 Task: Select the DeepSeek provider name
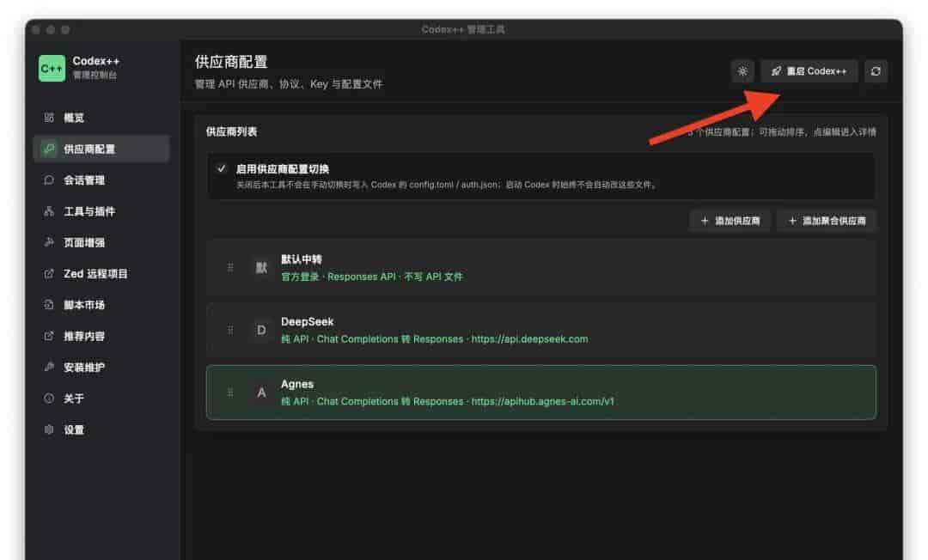(x=307, y=322)
